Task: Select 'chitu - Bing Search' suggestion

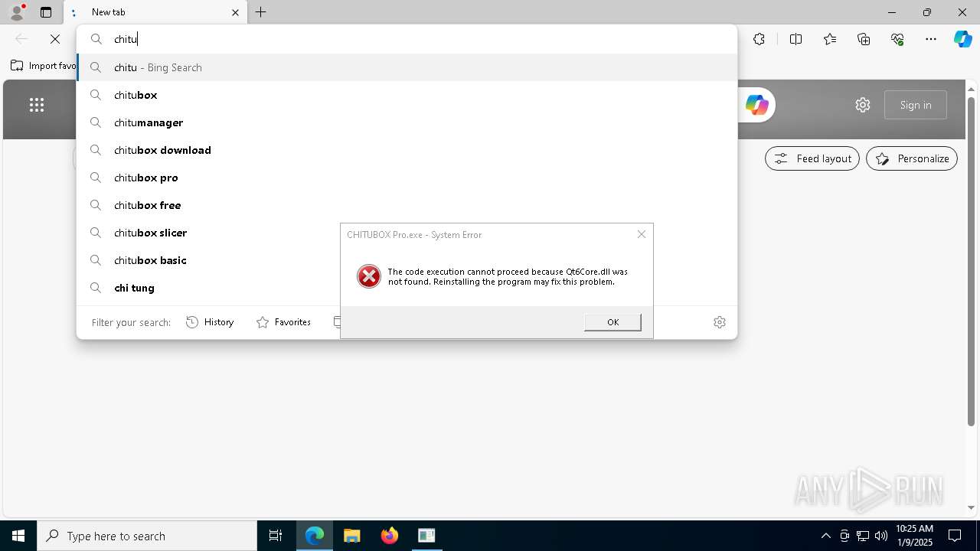Action: 407,67
